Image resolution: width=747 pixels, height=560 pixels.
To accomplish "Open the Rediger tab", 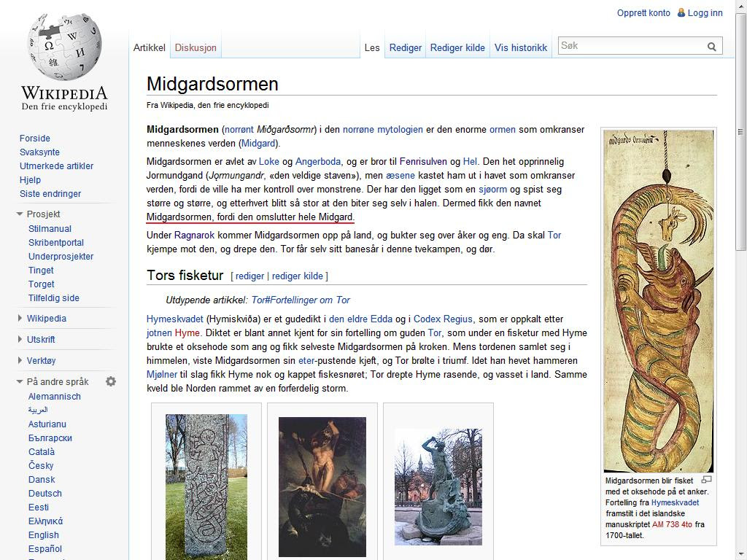I will point(406,47).
